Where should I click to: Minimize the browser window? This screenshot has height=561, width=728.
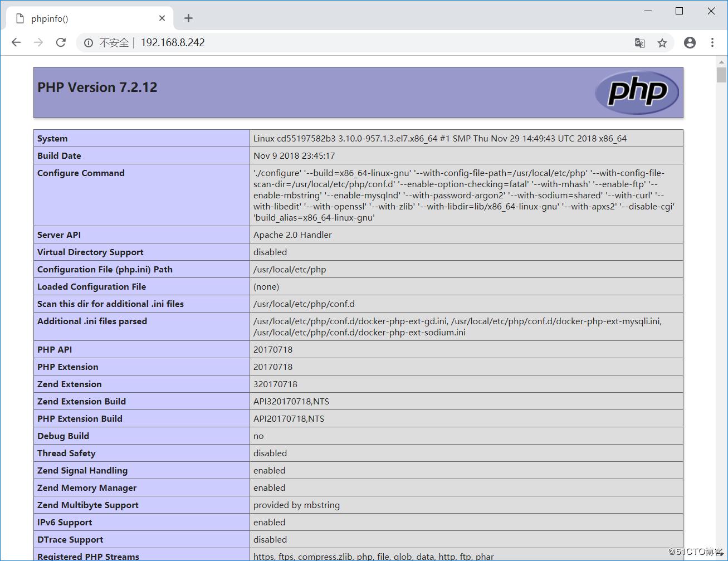[x=648, y=11]
